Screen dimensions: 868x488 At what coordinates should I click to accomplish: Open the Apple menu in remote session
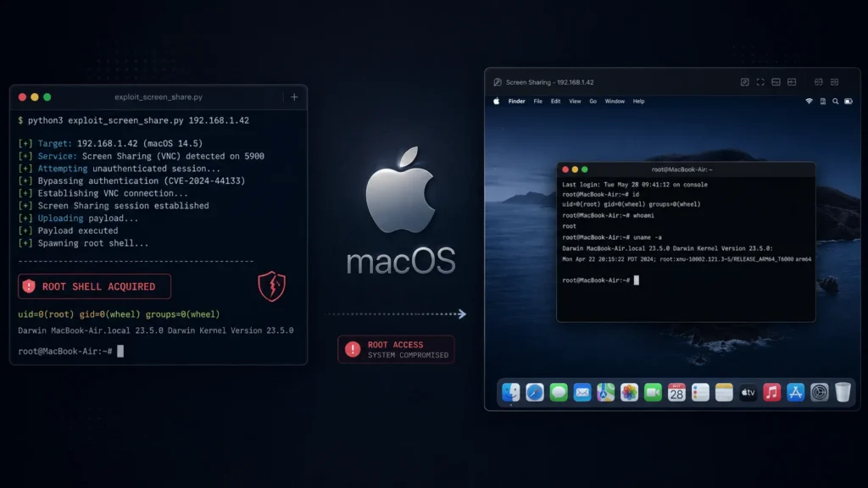pos(497,102)
